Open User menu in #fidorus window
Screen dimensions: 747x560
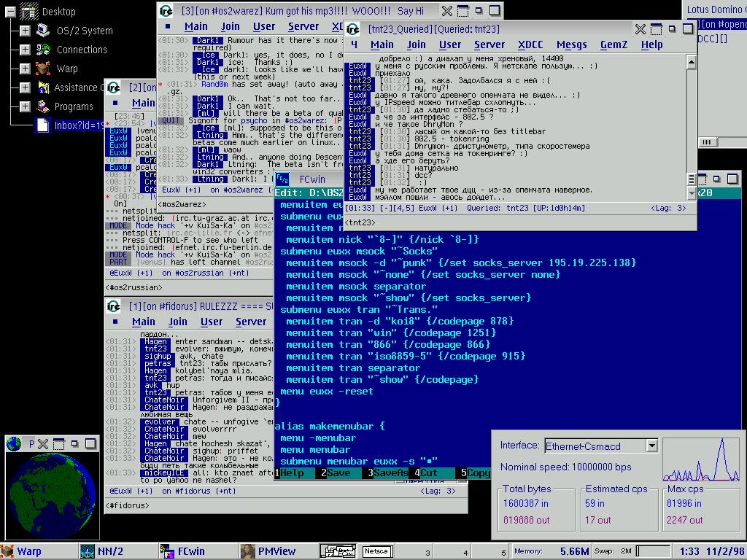click(x=212, y=322)
